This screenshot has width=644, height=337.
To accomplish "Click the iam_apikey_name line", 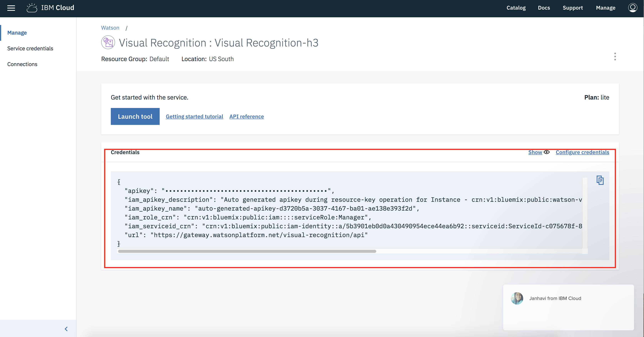I will click(272, 208).
